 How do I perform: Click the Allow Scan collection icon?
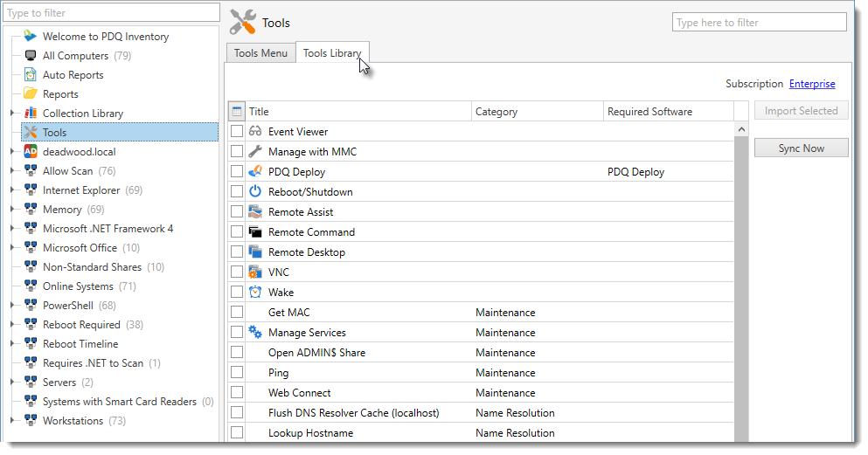[31, 170]
